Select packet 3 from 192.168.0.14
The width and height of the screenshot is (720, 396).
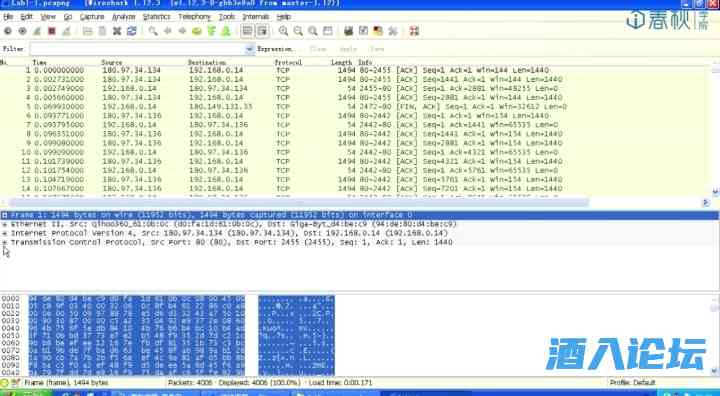(x=356, y=88)
